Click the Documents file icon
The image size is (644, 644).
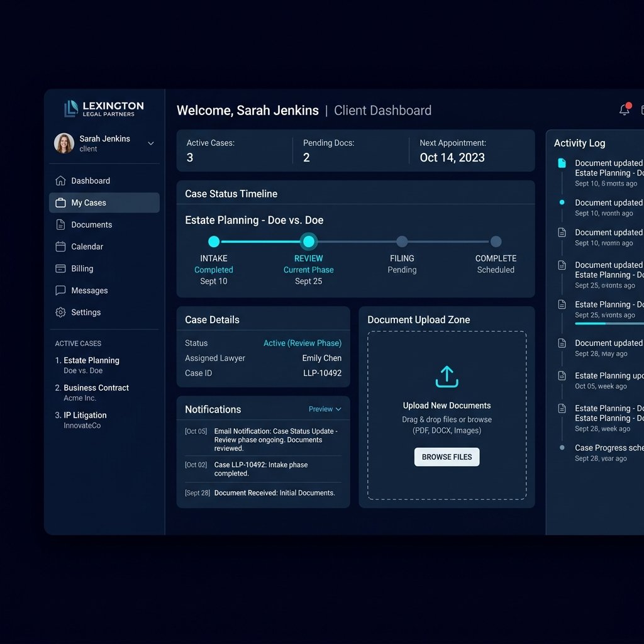coord(60,225)
